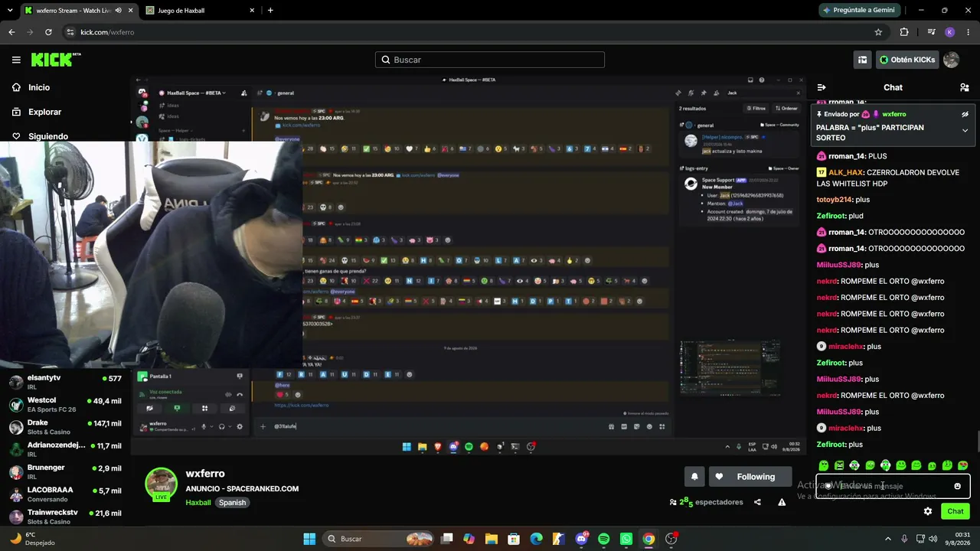Open the Chrome extensions puzzle icon
The height and width of the screenshot is (551, 980).
click(904, 32)
